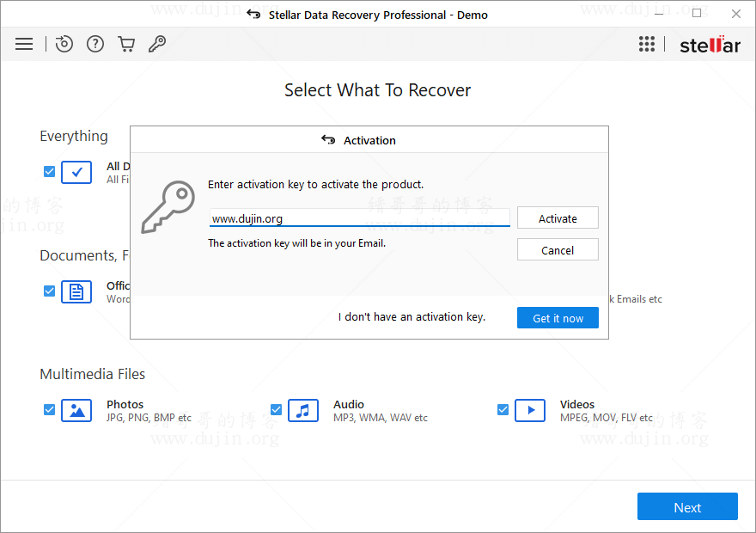Click the shopping cart buy icon
The width and height of the screenshot is (756, 533).
pos(126,44)
